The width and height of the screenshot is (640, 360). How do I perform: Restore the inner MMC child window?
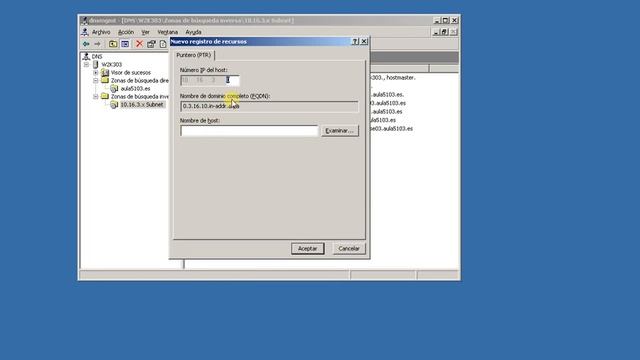pos(444,32)
